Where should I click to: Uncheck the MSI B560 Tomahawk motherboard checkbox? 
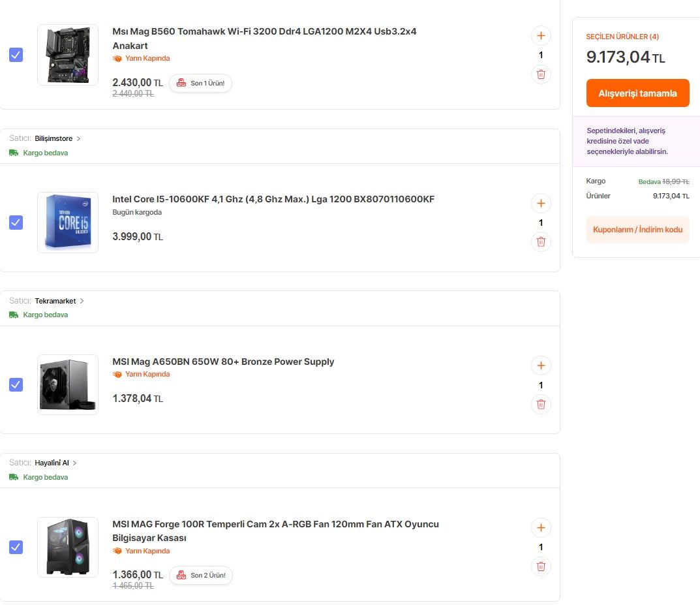point(16,55)
